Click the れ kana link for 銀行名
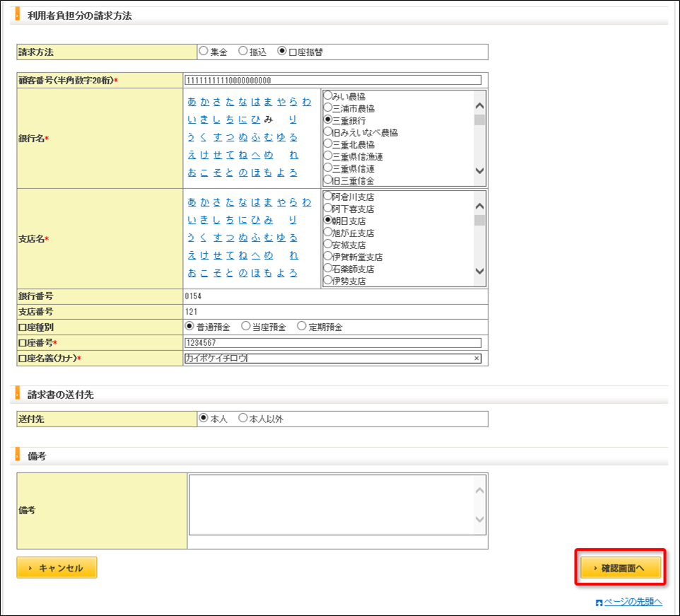Viewport: 680px width, 616px height. [x=294, y=155]
